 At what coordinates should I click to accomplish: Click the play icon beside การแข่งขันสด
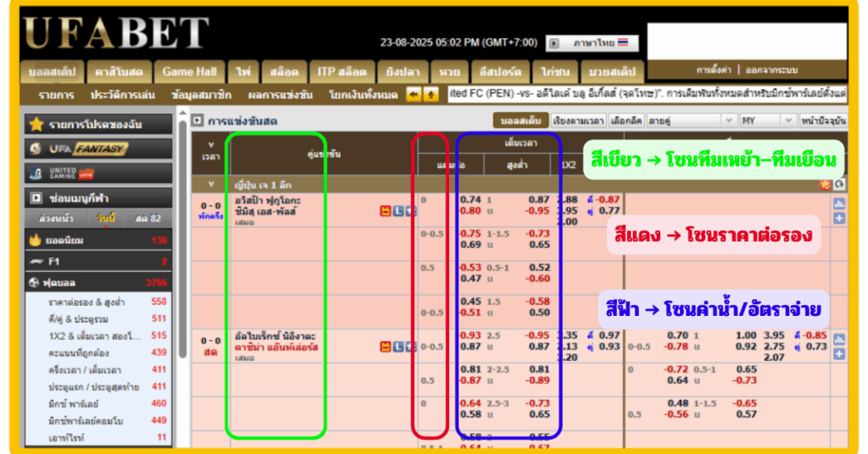click(198, 120)
